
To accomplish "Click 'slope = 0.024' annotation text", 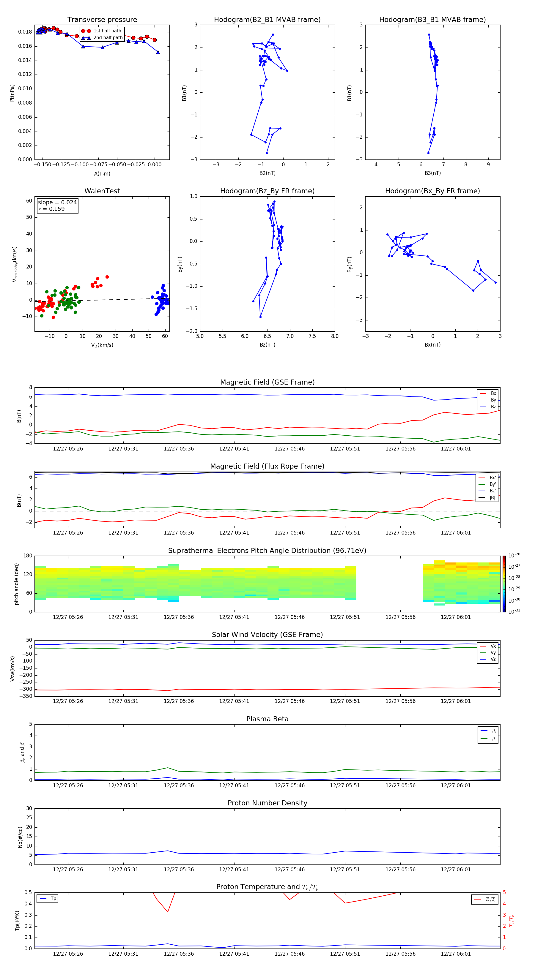I will point(57,203).
